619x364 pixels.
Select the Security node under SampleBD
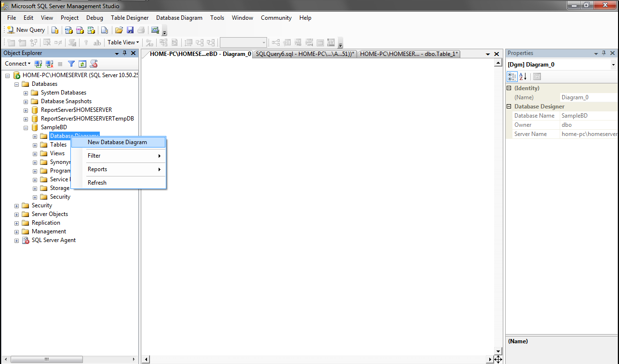(60, 197)
